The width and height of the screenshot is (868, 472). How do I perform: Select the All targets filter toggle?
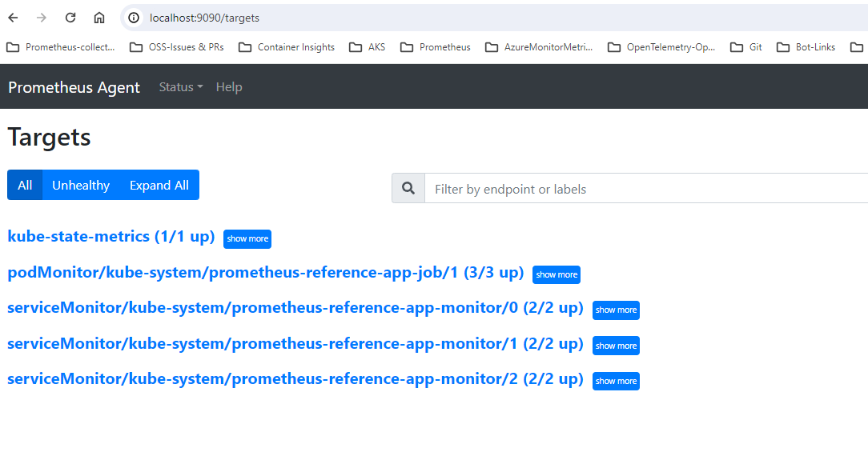pos(25,185)
